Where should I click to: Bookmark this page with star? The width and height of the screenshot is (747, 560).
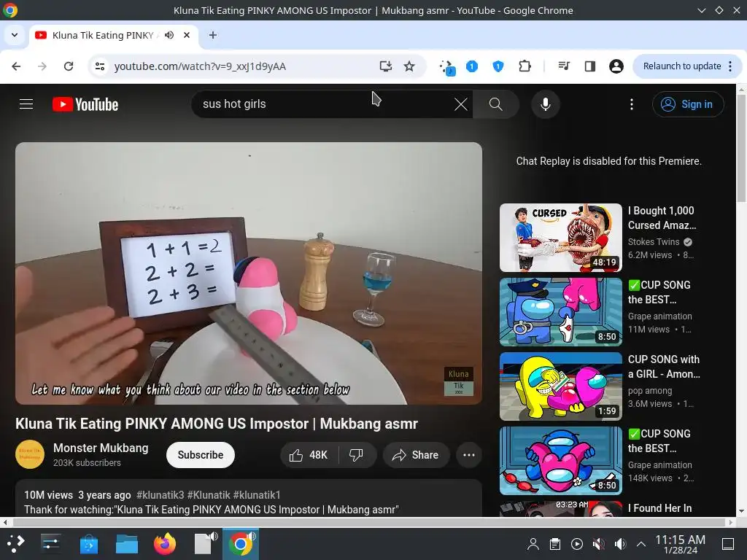pyautogui.click(x=409, y=66)
